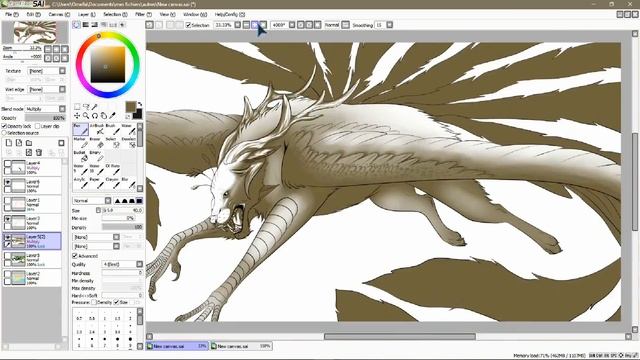The height and width of the screenshot is (360, 640).
Task: Open the Filter menu
Action: pyautogui.click(x=143, y=14)
